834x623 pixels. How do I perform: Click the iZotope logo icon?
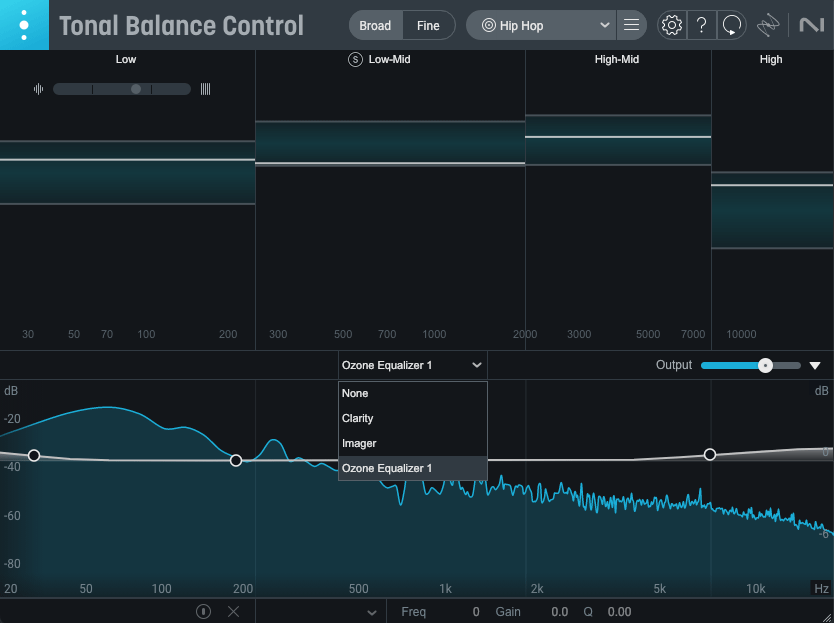click(768, 25)
